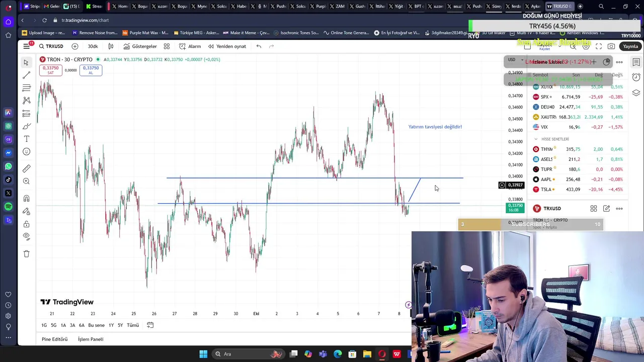Viewport: 644px width, 362px height.
Task: Create an Alarm alert
Action: pyautogui.click(x=190, y=46)
